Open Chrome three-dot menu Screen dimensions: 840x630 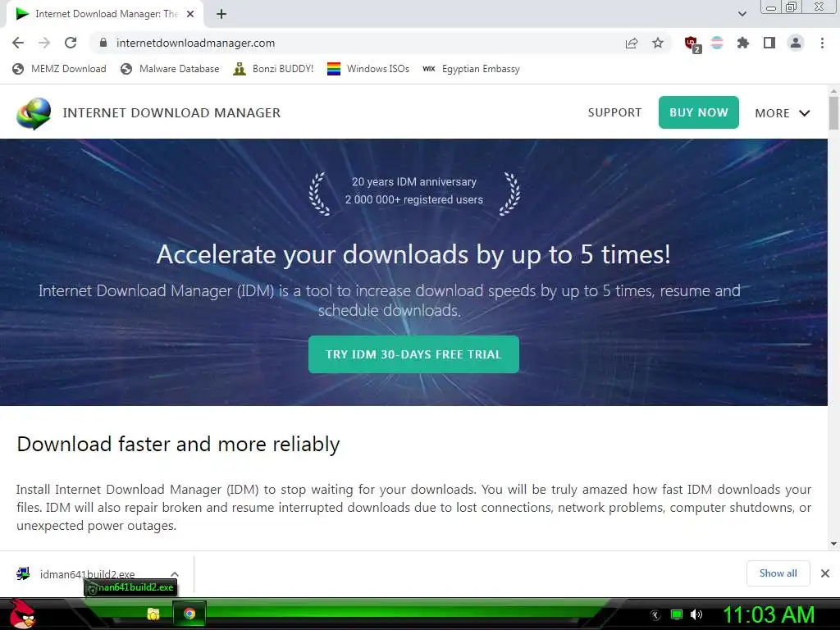[822, 43]
